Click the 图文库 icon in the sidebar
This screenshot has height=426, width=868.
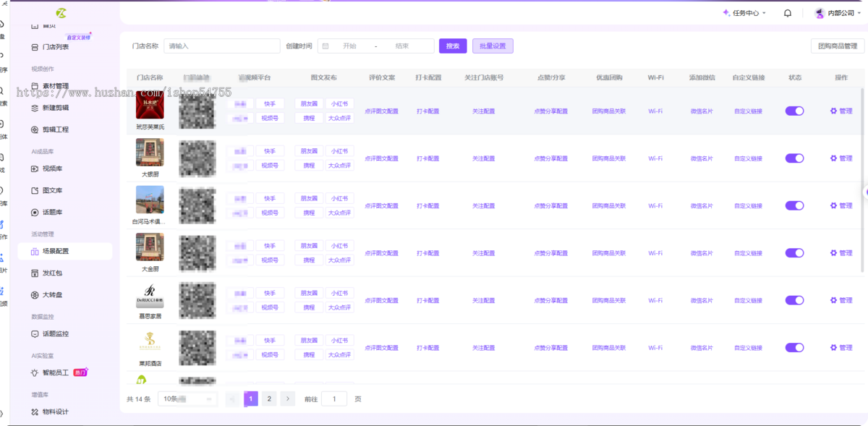tap(35, 190)
